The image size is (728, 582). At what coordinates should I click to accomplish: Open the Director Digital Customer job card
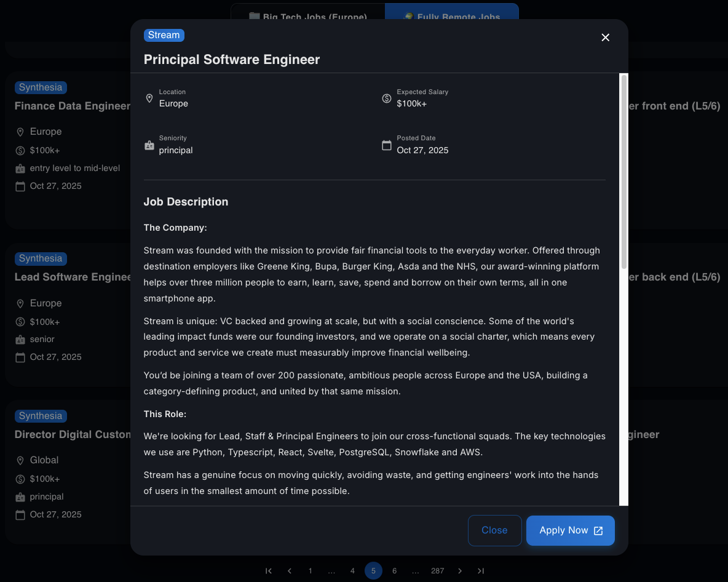[68, 472]
